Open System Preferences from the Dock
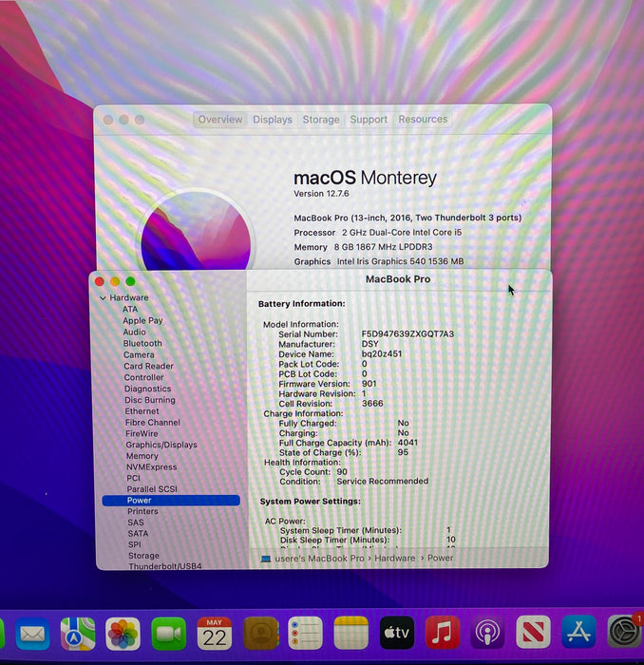 [x=624, y=632]
